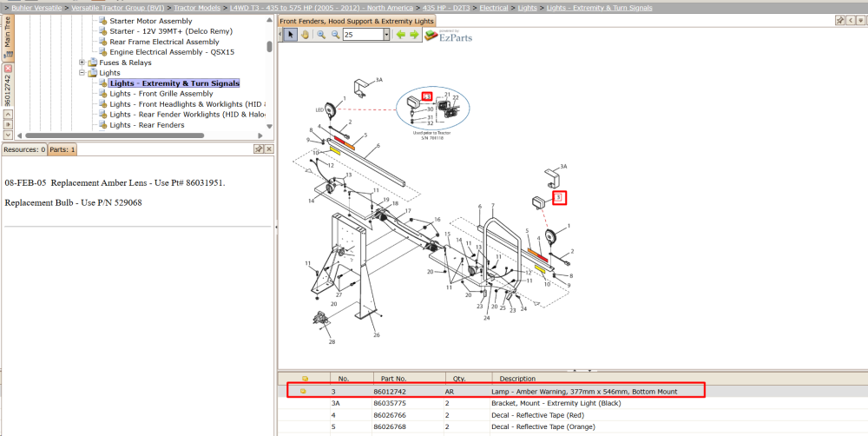Screen dimensions: 868x436
Task: Select Engine Electrical Assembly - QSX15
Action: (172, 52)
